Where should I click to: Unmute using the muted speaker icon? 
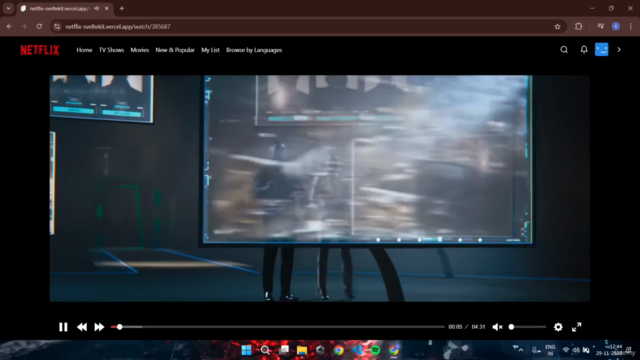pyautogui.click(x=497, y=327)
